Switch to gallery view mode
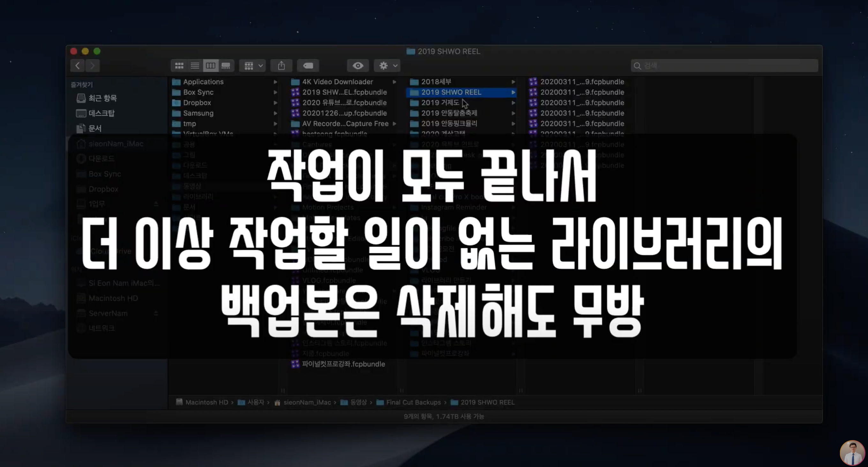 point(226,65)
